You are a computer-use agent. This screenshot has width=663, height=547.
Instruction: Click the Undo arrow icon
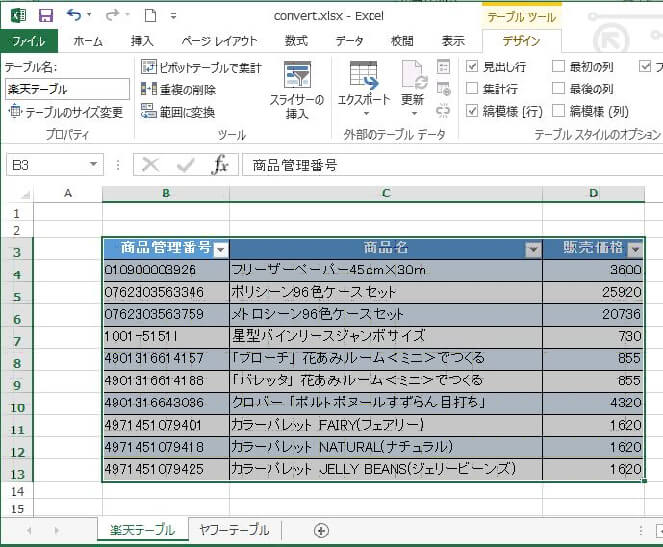pyautogui.click(x=74, y=15)
